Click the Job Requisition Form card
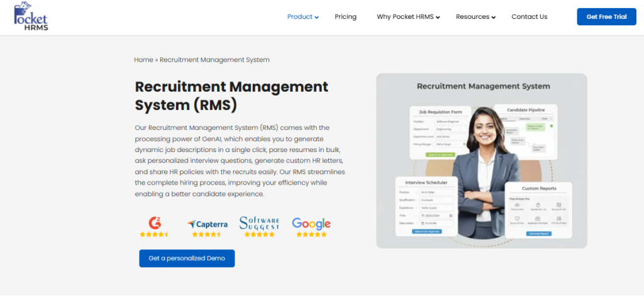Viewport: 644px width, 297px height. pos(440,133)
